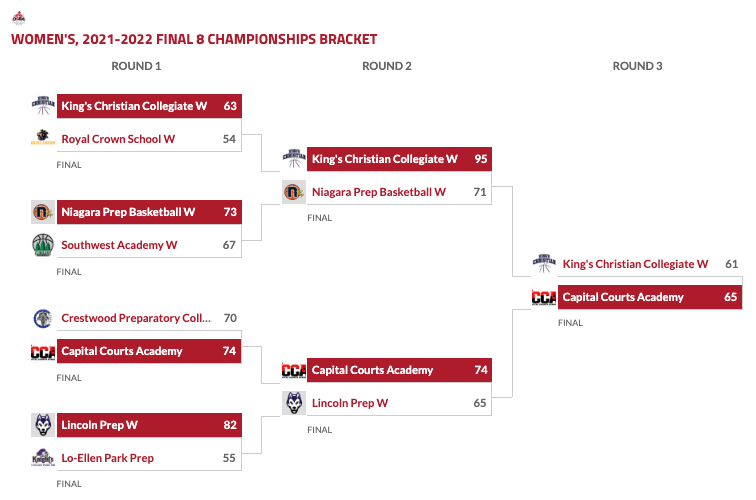Click Lincoln Prep logo in Round 2

point(293,403)
